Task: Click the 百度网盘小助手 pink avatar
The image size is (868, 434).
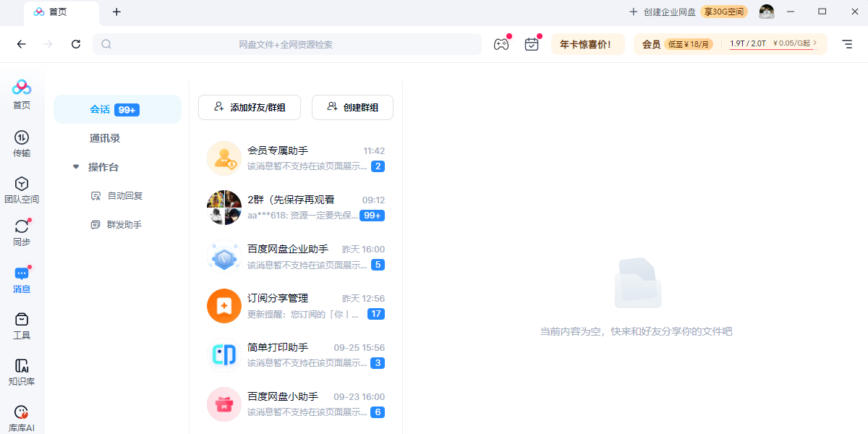Action: tap(224, 404)
